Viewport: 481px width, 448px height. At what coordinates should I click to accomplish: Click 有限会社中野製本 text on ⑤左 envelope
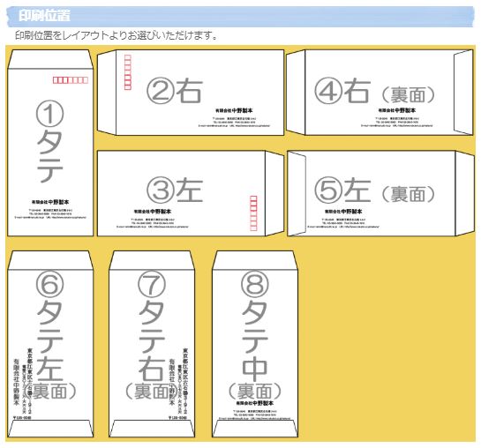click(x=343, y=212)
